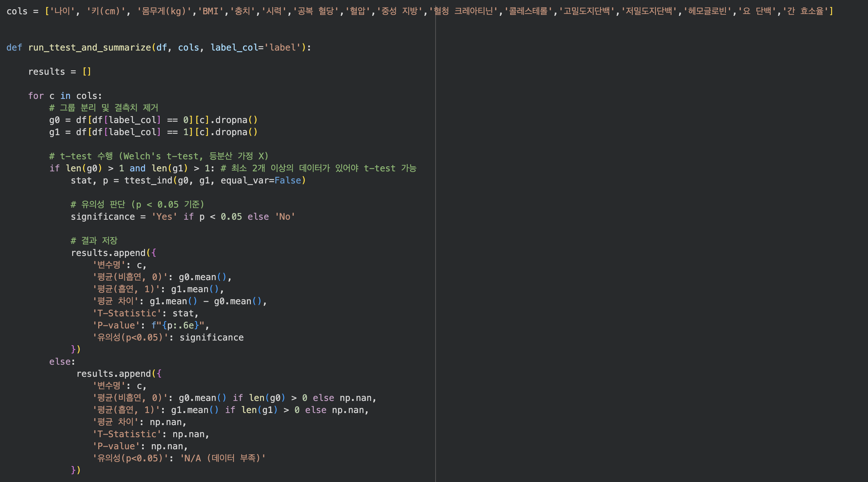
Task: Click the False value of equal_var
Action: point(287,181)
